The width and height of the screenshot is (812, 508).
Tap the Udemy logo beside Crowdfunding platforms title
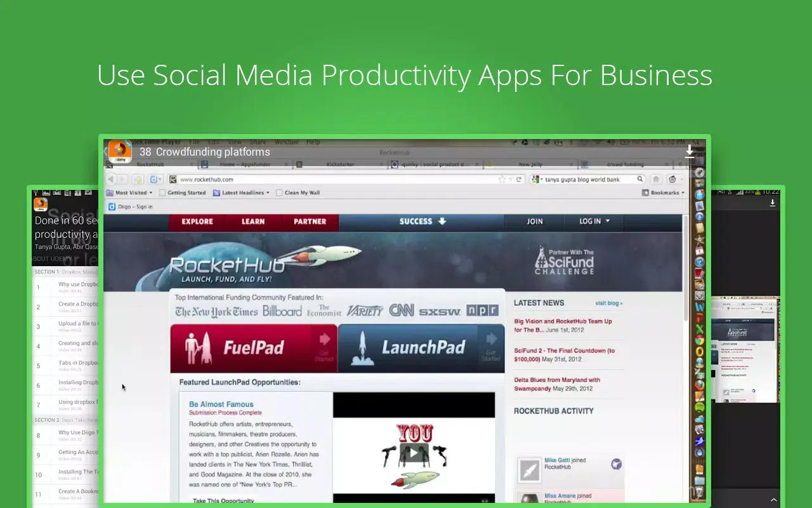[x=120, y=152]
